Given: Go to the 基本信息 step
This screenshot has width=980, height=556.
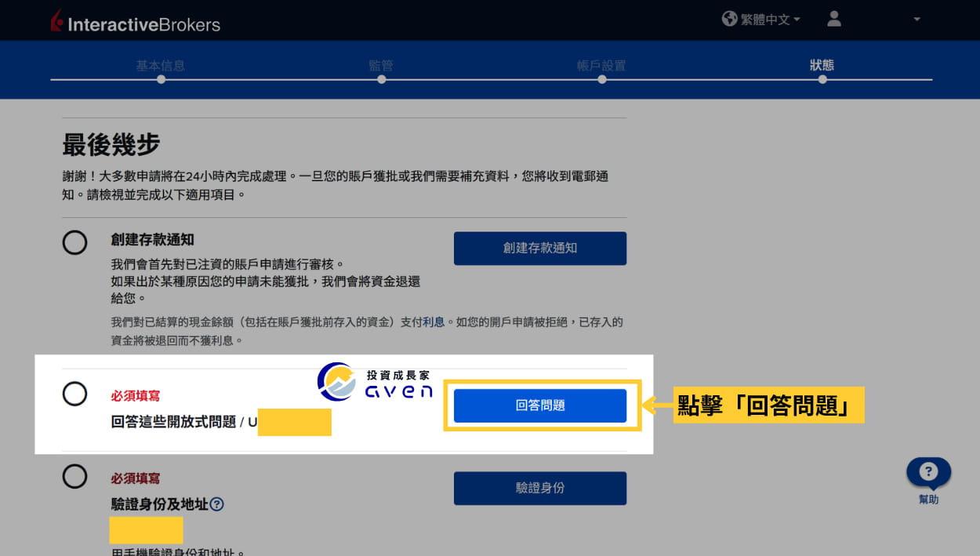Looking at the screenshot, I should [x=161, y=66].
